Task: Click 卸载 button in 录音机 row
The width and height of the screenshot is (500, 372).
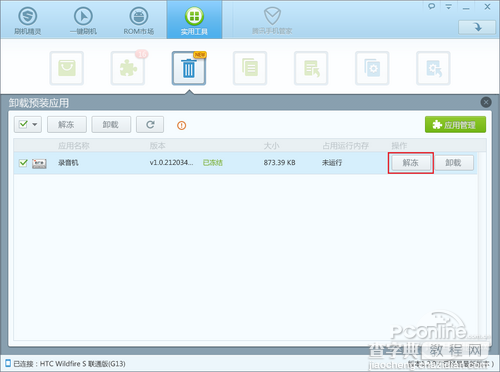Action: (454, 163)
